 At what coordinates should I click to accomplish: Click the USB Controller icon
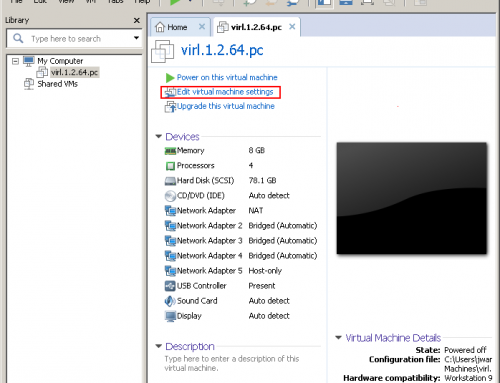tap(170, 286)
